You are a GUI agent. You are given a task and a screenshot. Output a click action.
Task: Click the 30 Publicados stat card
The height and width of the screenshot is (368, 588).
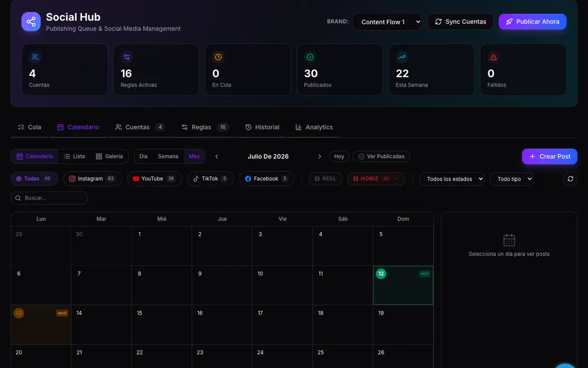[340, 70]
